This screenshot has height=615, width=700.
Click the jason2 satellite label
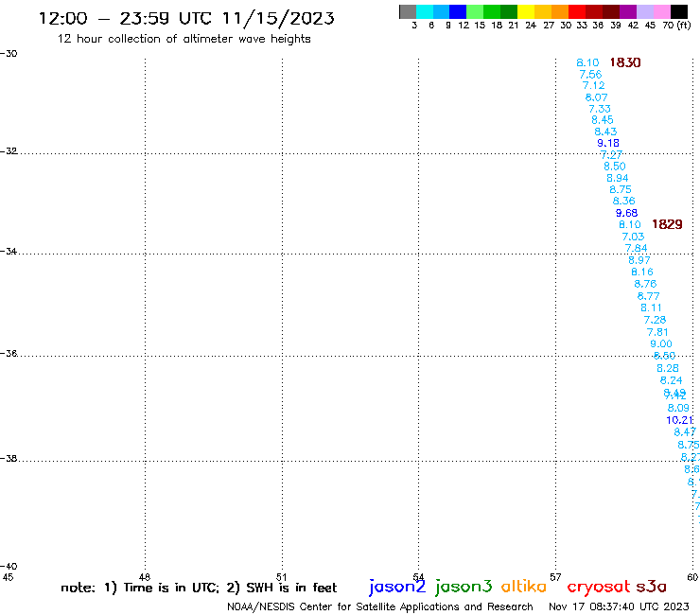[x=397, y=587]
